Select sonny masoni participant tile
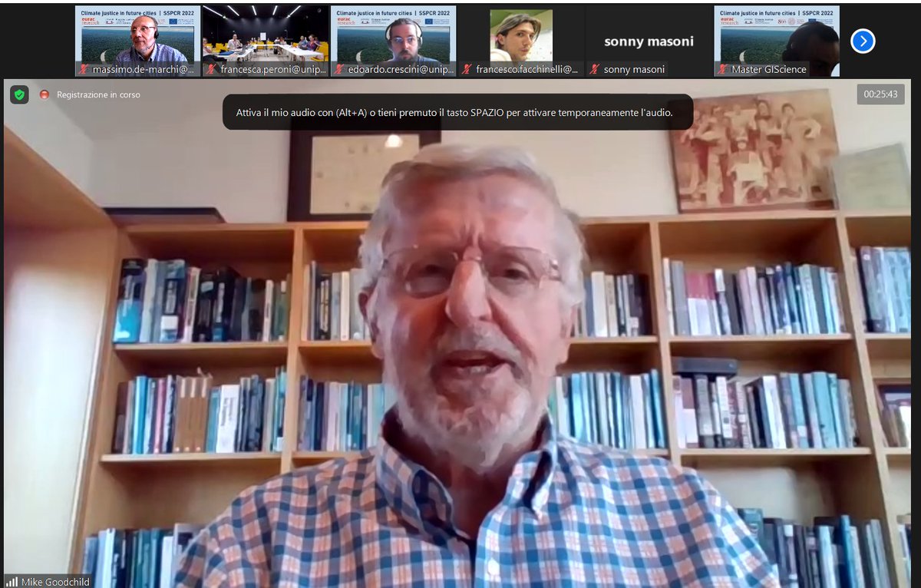This screenshot has height=588, width=921. (x=649, y=41)
